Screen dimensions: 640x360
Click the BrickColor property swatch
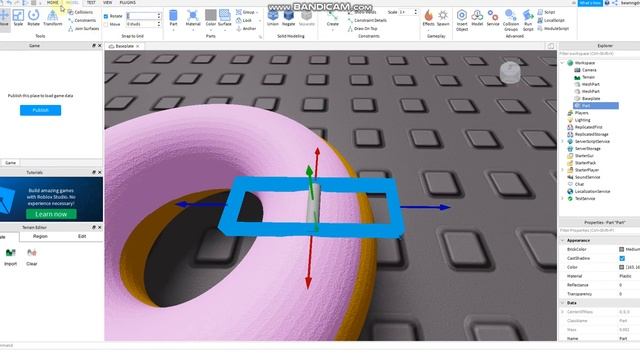coord(622,249)
